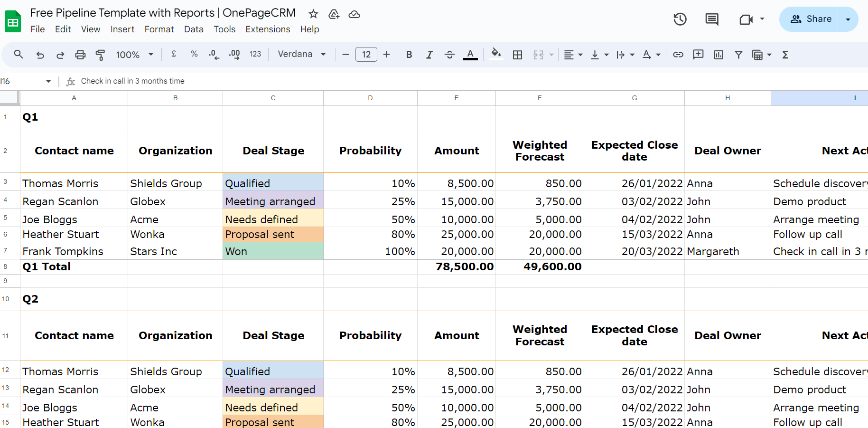Viewport: 868px width, 428px height.
Task: Format value as a percentage
Action: [x=194, y=54]
